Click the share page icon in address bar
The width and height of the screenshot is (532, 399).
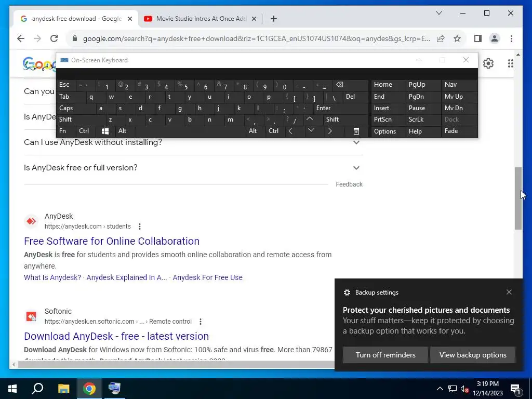[441, 38]
